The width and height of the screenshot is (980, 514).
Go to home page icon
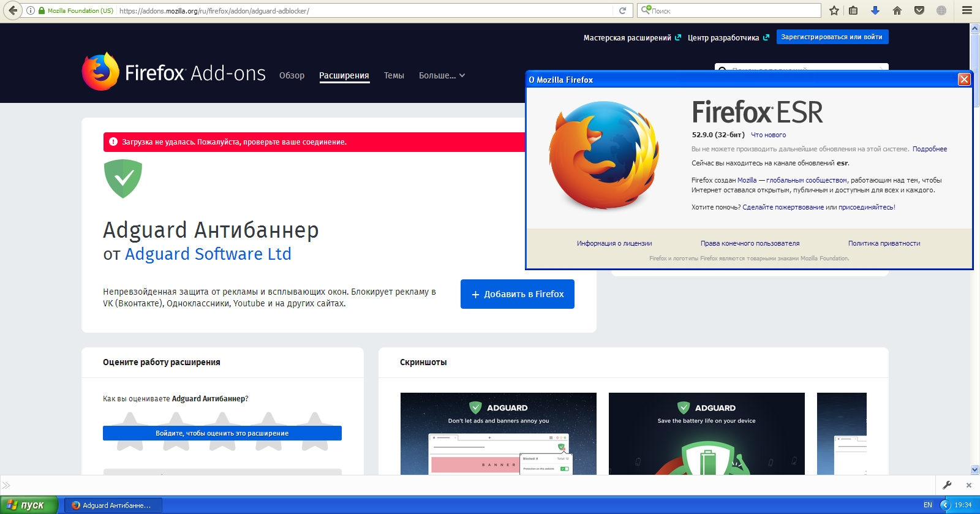pyautogui.click(x=897, y=10)
